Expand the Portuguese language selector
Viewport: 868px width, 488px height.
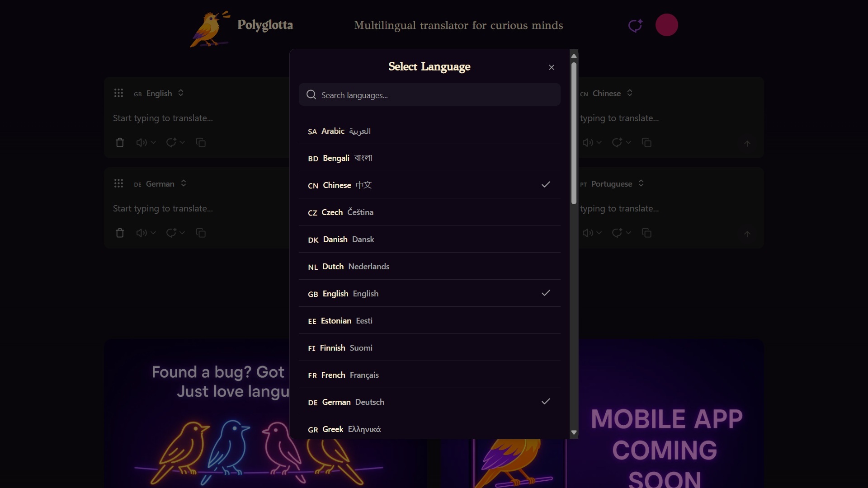coord(612,184)
